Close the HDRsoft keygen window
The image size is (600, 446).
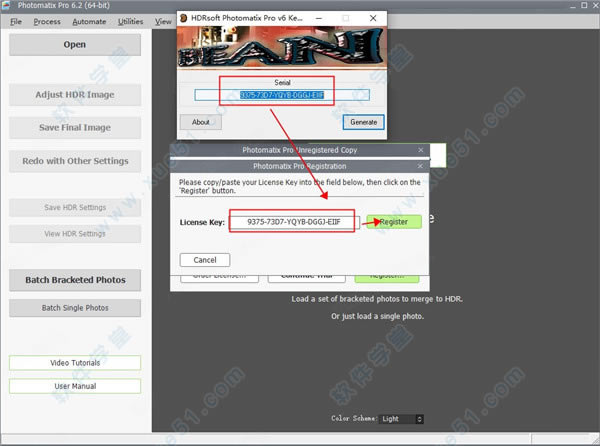click(373, 18)
